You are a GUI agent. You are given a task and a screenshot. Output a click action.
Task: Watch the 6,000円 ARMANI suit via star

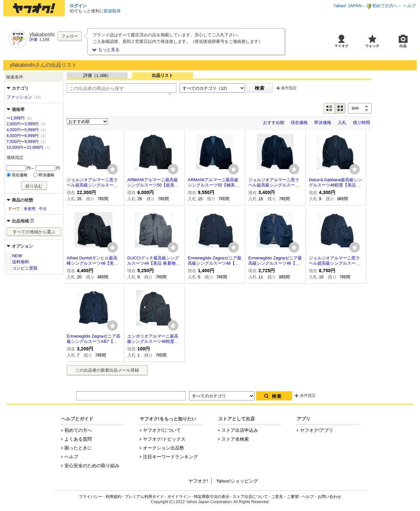[x=173, y=169]
